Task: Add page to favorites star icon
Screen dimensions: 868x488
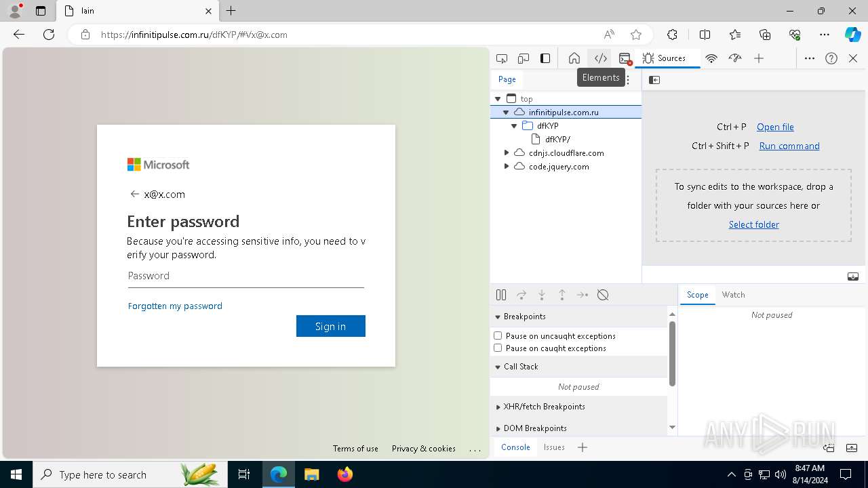Action: (635, 35)
